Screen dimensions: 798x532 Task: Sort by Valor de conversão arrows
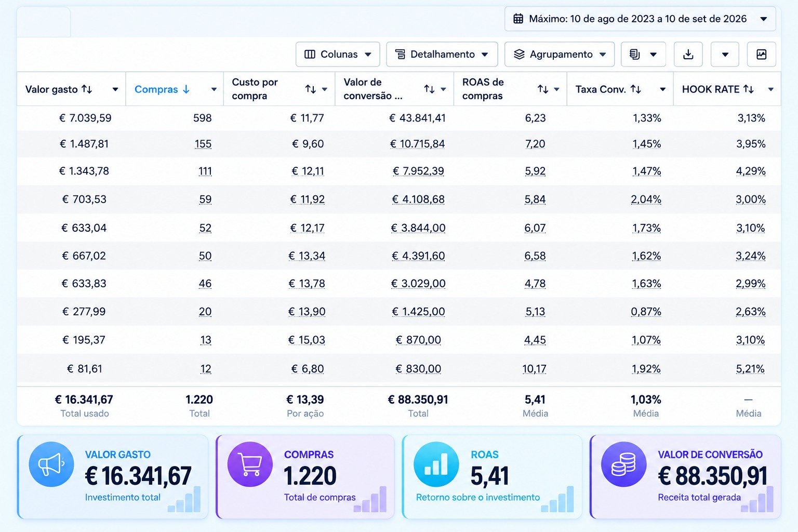pyautogui.click(x=429, y=89)
